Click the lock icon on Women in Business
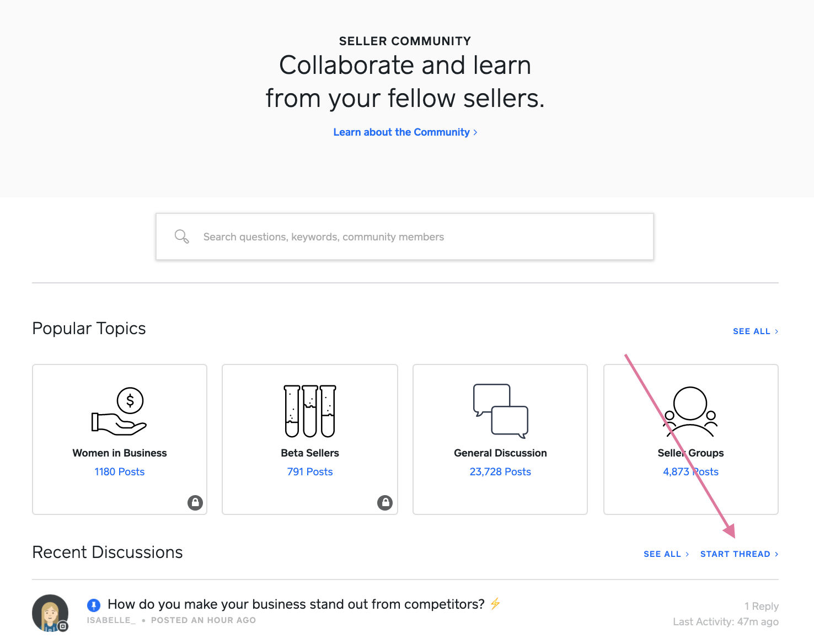The width and height of the screenshot is (814, 644). click(195, 502)
